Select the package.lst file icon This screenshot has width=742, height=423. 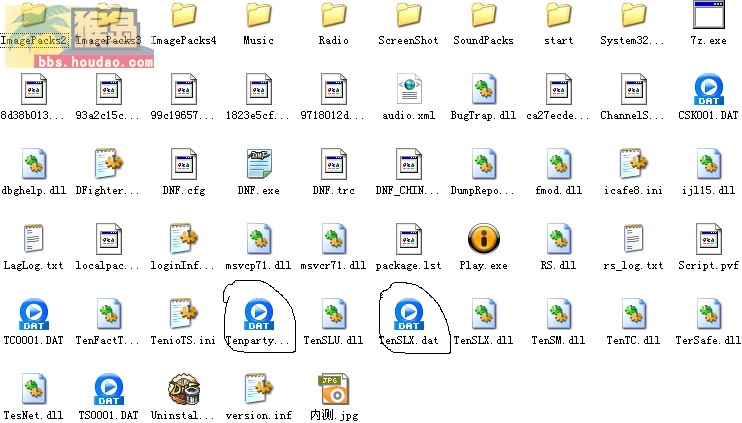pyautogui.click(x=408, y=239)
